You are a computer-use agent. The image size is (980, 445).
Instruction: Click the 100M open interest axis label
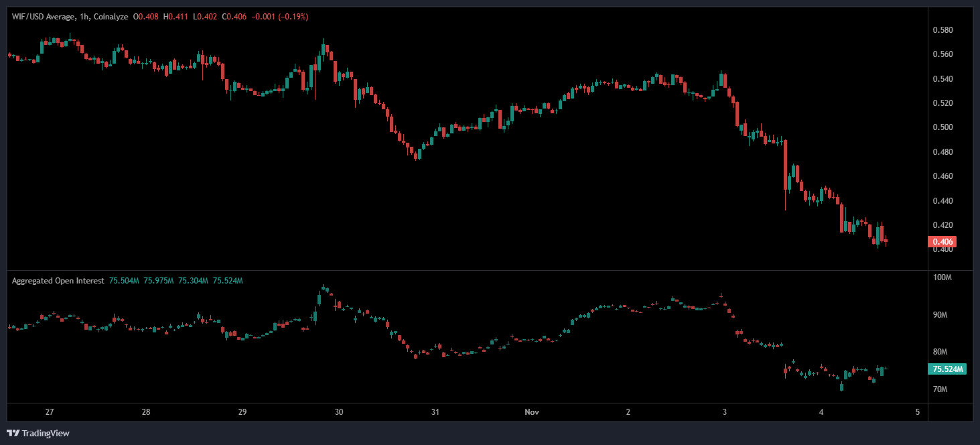pyautogui.click(x=942, y=277)
